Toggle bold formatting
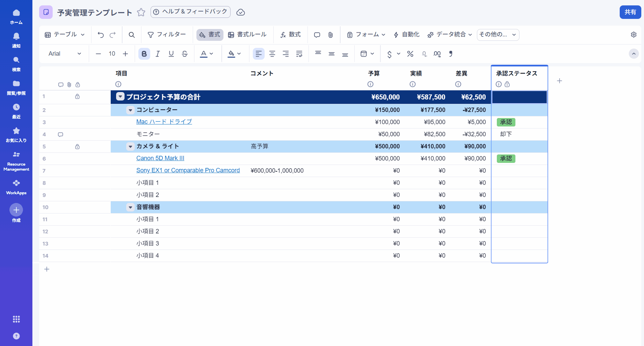The width and height of the screenshot is (644, 346). click(x=144, y=54)
